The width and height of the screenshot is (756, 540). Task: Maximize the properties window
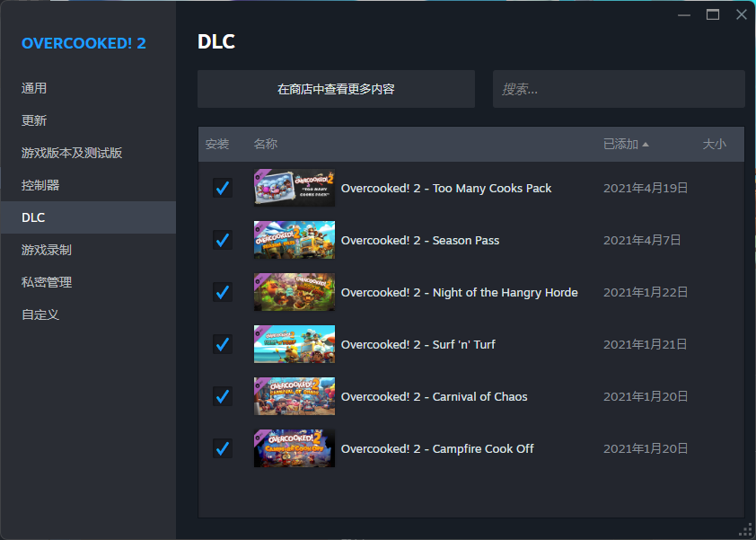713,15
